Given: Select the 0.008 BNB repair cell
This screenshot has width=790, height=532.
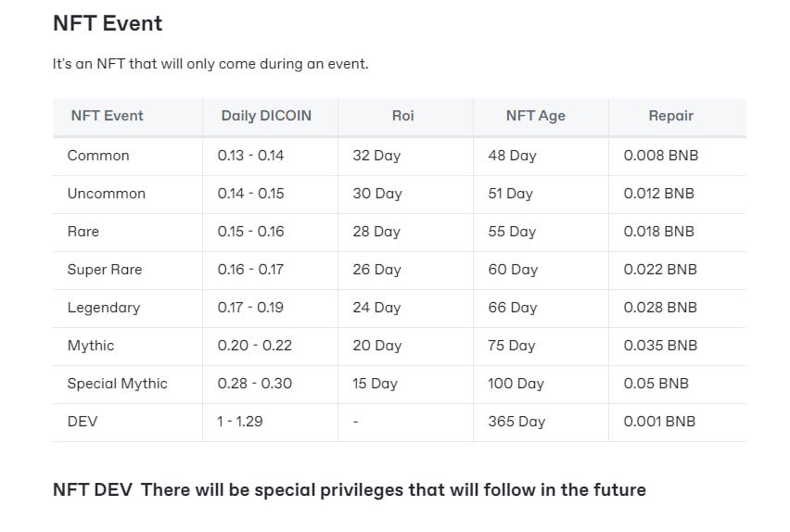Looking at the screenshot, I should point(660,156).
